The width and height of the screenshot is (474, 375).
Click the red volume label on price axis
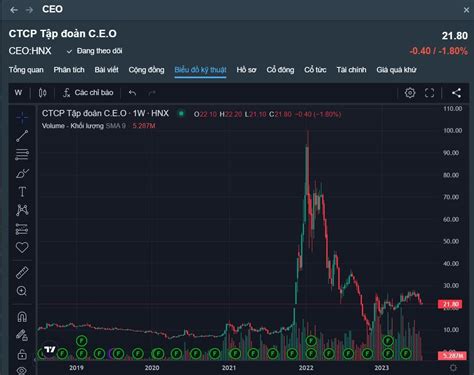click(x=452, y=356)
